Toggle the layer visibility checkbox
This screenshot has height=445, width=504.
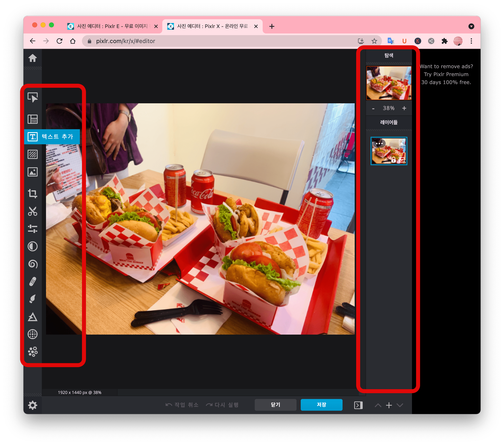[x=402, y=160]
